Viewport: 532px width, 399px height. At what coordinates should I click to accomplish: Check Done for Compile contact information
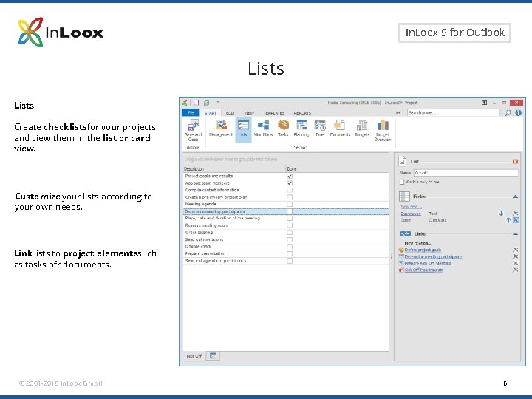290,191
